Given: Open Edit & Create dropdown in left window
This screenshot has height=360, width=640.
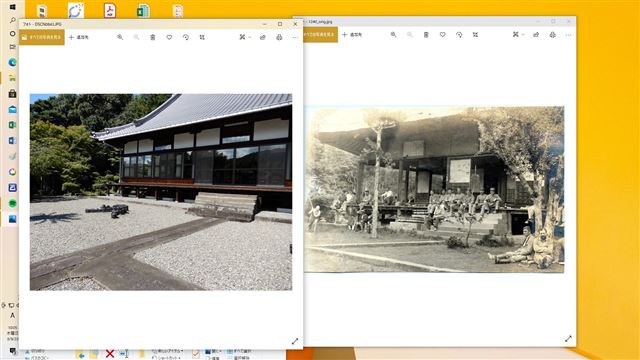Looking at the screenshot, I should click(245, 37).
